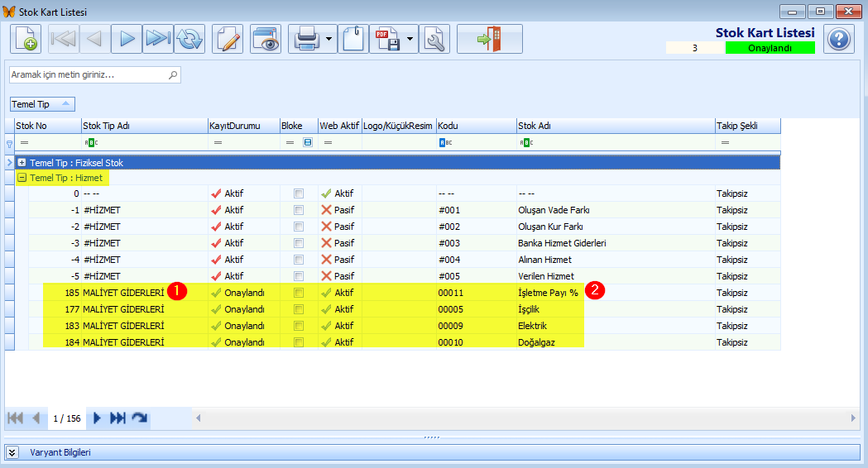Check Bloke for Verilen Hizmet row
868x468 pixels.
pos(299,276)
